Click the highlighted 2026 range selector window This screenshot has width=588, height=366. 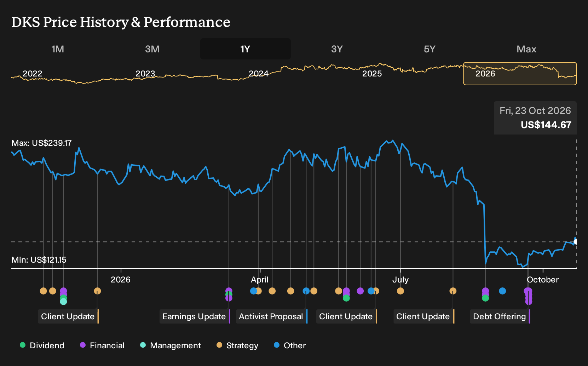(520, 74)
